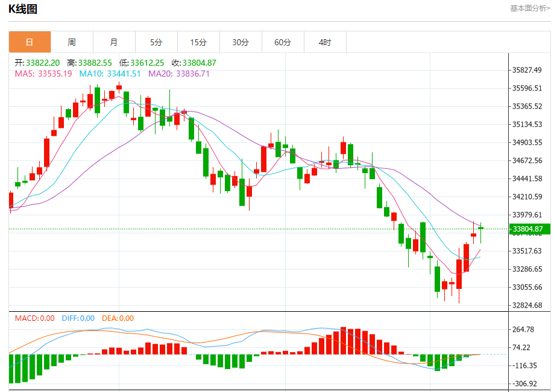The width and height of the screenshot is (554, 392).
Task: Click the 开:33822.20 open price value
Action: tap(37, 63)
